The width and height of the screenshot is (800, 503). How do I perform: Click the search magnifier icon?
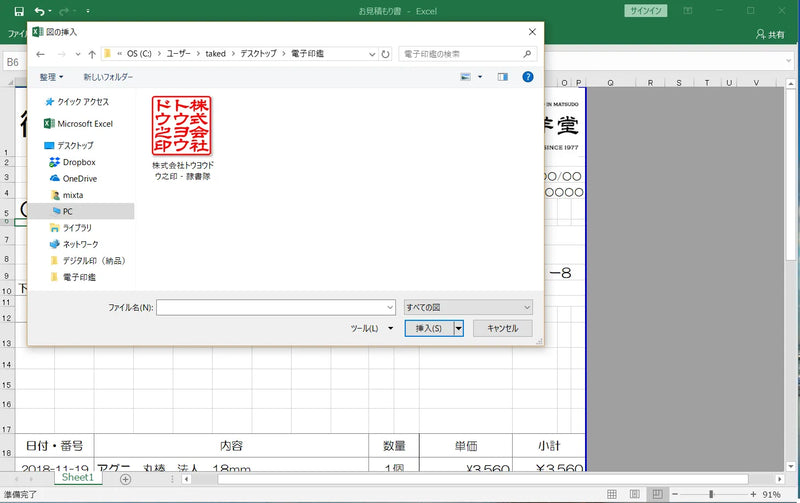point(527,54)
